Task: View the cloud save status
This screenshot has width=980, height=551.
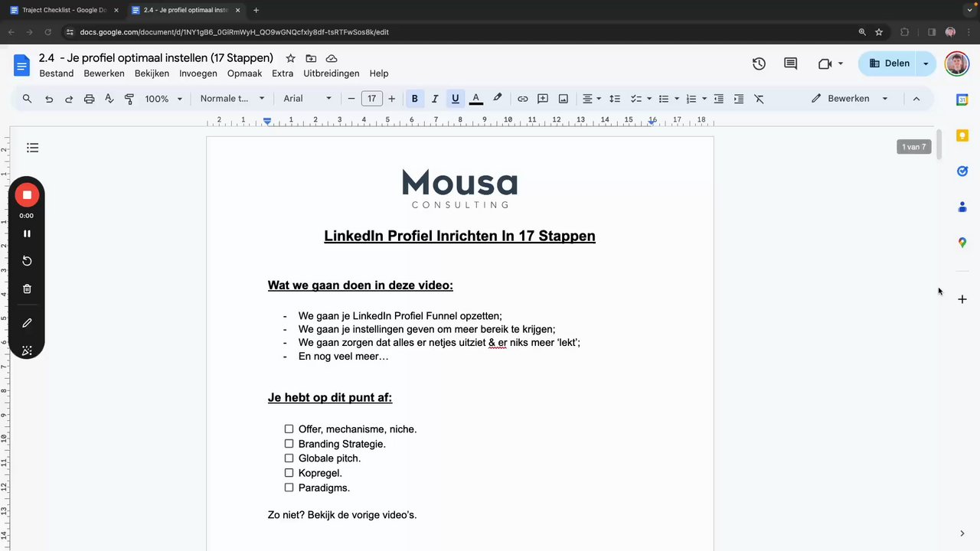Action: [332, 58]
